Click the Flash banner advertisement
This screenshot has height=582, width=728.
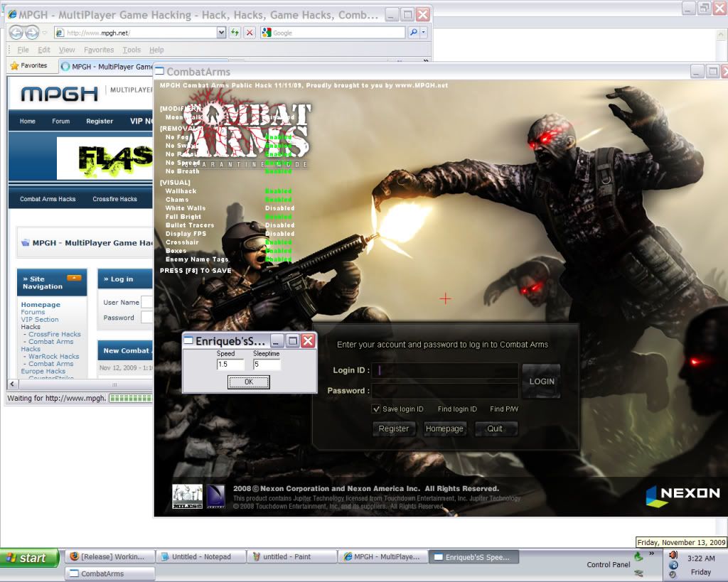pos(105,158)
